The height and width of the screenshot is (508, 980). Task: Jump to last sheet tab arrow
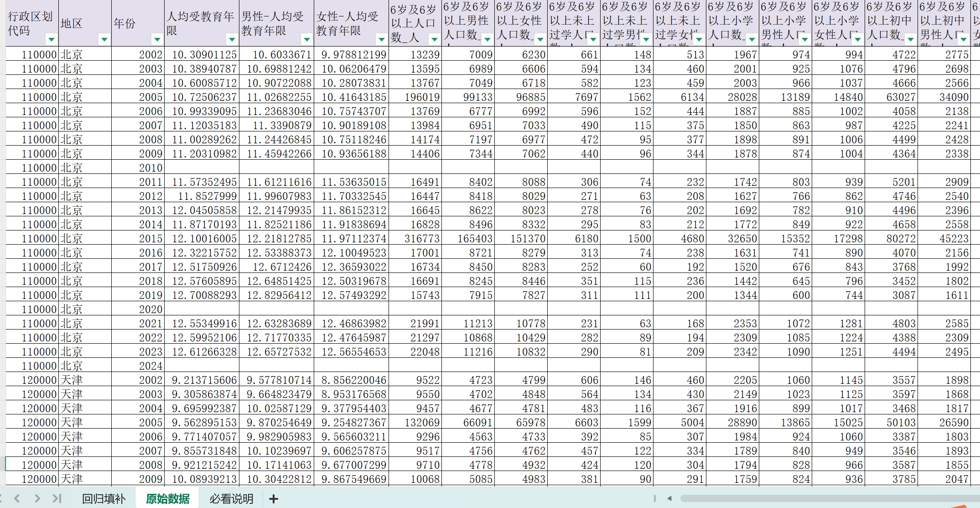(x=57, y=498)
